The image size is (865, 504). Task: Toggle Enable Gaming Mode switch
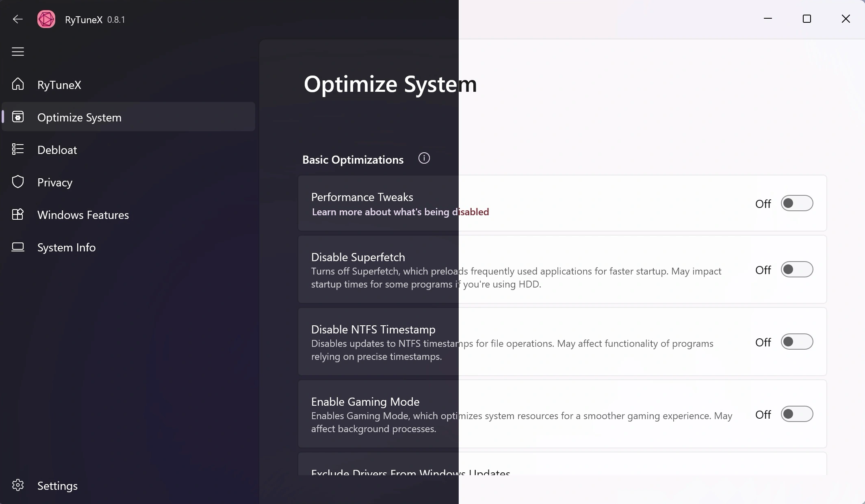[797, 414]
